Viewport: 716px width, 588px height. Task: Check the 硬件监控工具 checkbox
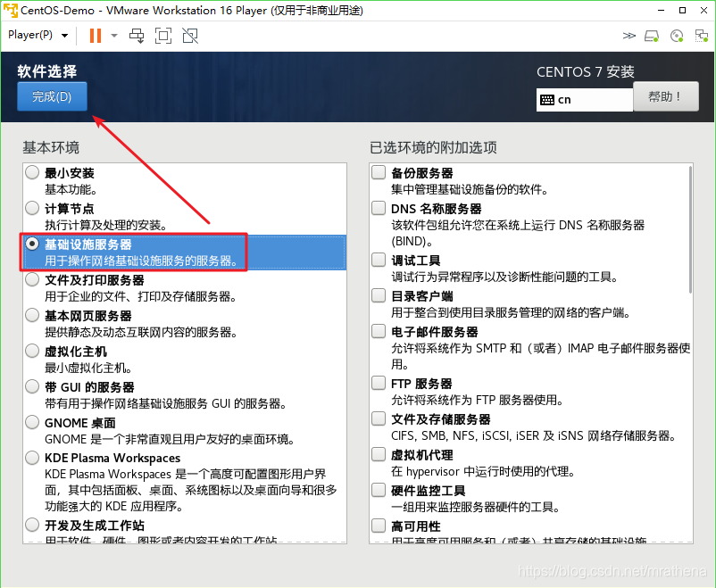pos(379,490)
